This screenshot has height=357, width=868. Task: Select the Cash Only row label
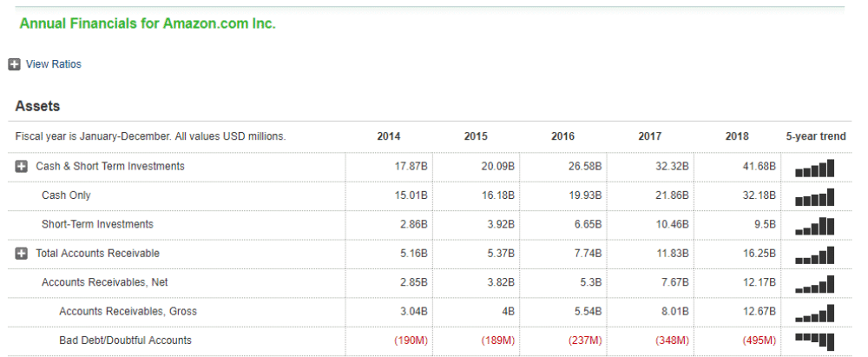pyautogui.click(x=66, y=195)
